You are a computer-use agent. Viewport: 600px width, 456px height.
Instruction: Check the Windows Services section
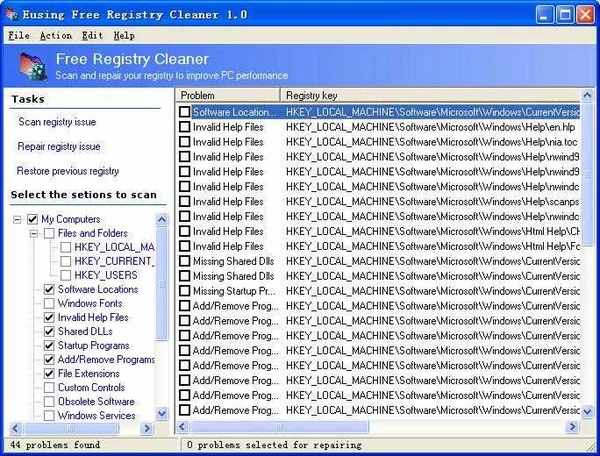pos(49,415)
